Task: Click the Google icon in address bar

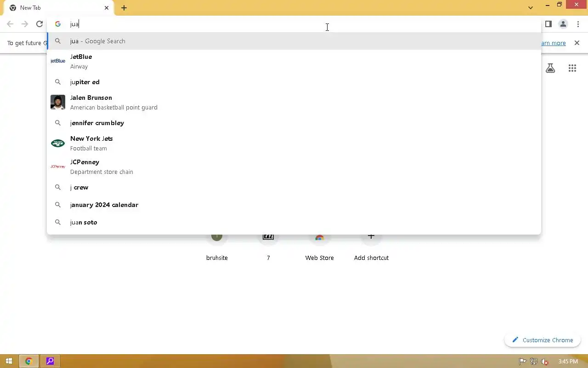Action: click(x=58, y=24)
